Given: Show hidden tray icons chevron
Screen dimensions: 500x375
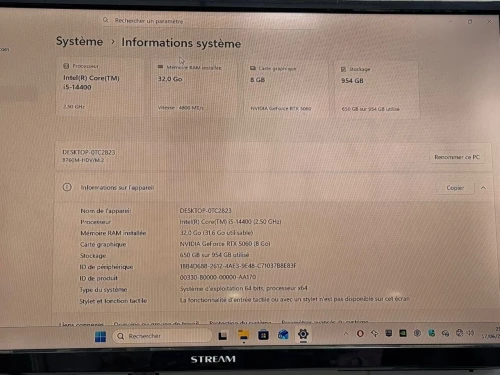Looking at the screenshot, I should pos(346,333).
